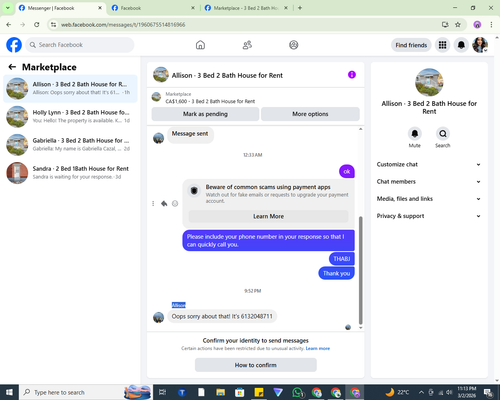The height and width of the screenshot is (400, 500).
Task: Open Windows Start menu
Action: click(x=9, y=392)
